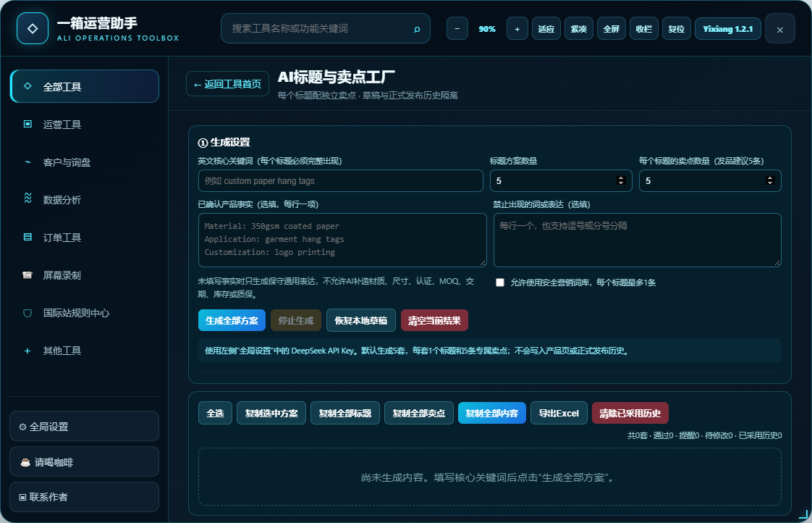
Task: Zoom in with the plus button
Action: [x=517, y=28]
